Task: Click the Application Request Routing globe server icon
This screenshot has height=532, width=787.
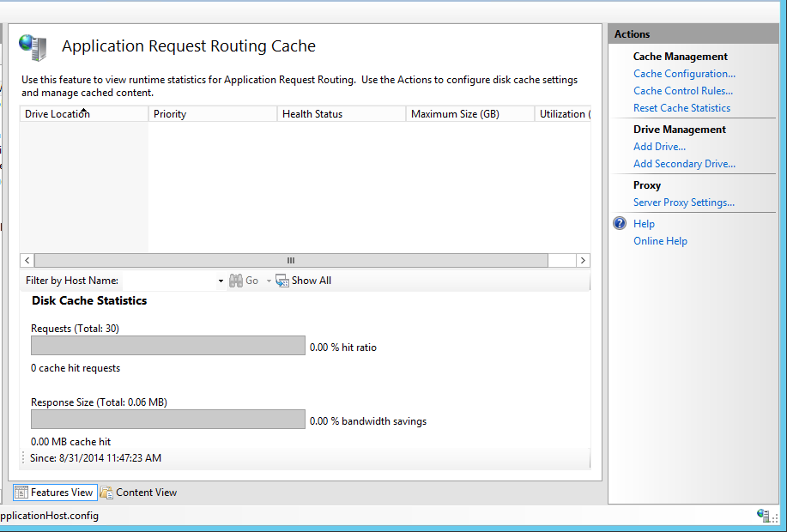Action: [33, 47]
